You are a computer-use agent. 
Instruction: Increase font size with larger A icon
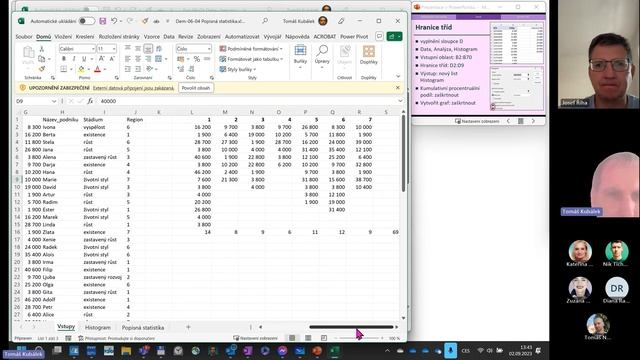click(102, 59)
